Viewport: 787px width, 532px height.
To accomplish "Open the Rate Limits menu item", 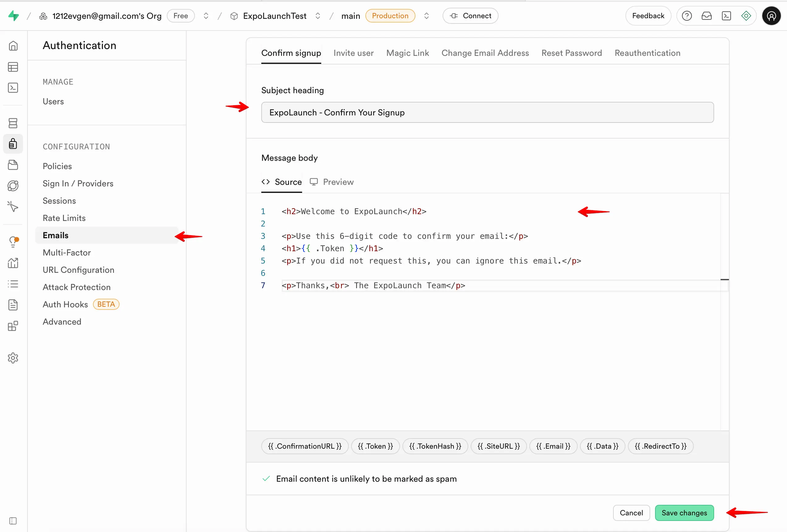I will [64, 218].
